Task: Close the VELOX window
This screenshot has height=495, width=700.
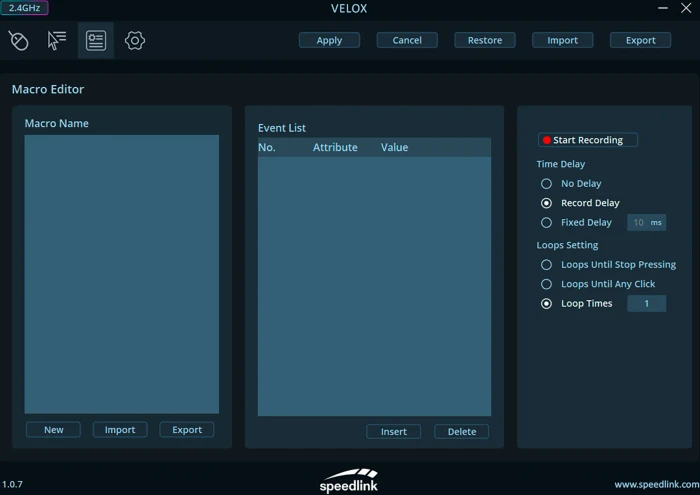Action: tap(686, 8)
